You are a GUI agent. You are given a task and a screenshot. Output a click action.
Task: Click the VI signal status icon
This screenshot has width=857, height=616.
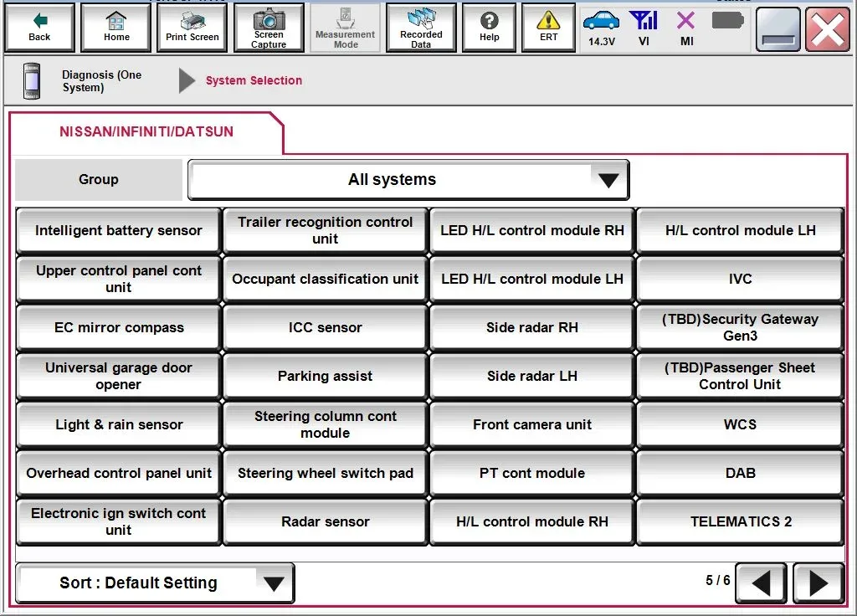pyautogui.click(x=644, y=28)
